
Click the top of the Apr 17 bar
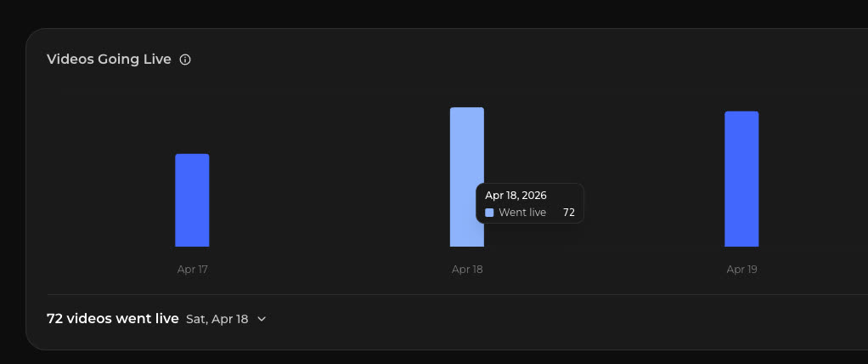[192, 155]
